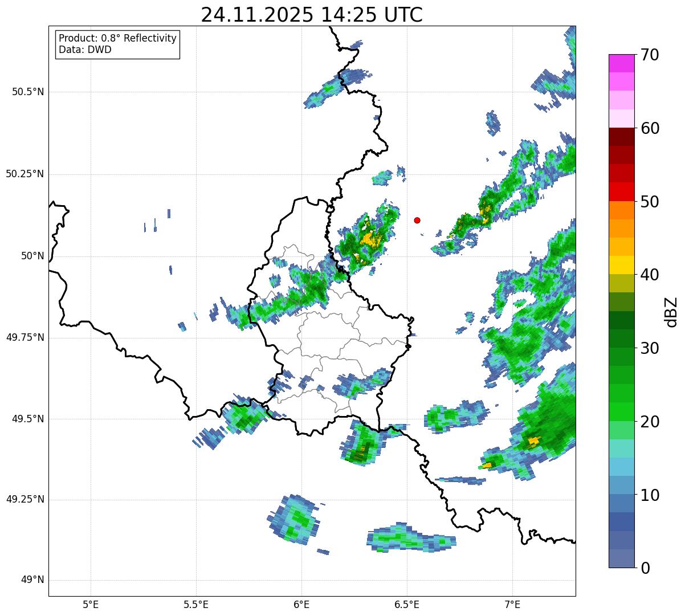
Task: Click the 5.5°E longitude label
Action: click(196, 604)
